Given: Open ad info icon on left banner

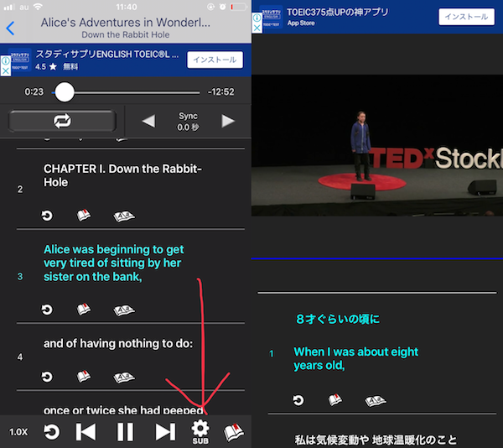Looking at the screenshot, I should tap(6, 60).
